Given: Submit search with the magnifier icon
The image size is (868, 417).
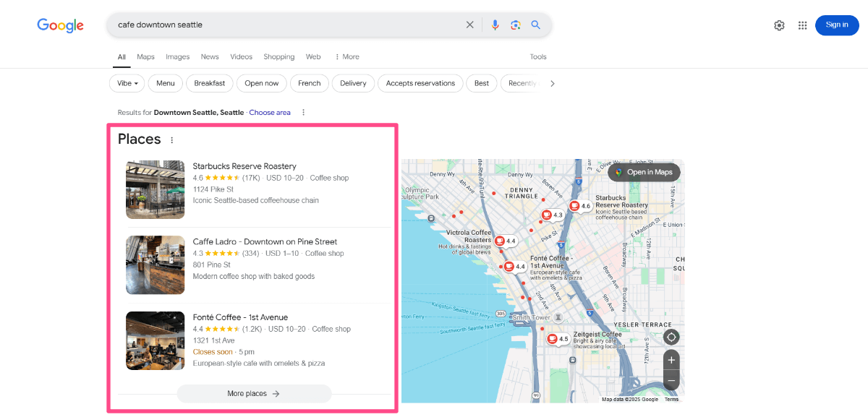Looking at the screenshot, I should (x=536, y=25).
